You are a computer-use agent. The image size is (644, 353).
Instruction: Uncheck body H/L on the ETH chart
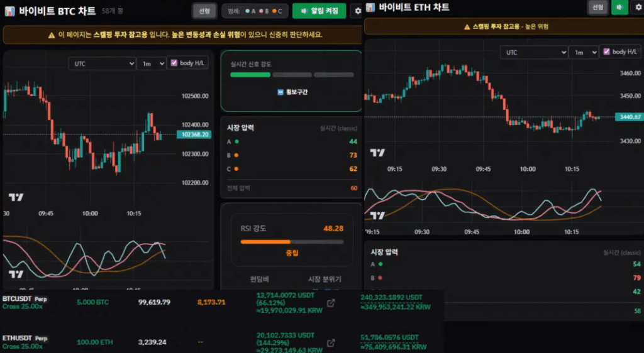click(x=606, y=52)
